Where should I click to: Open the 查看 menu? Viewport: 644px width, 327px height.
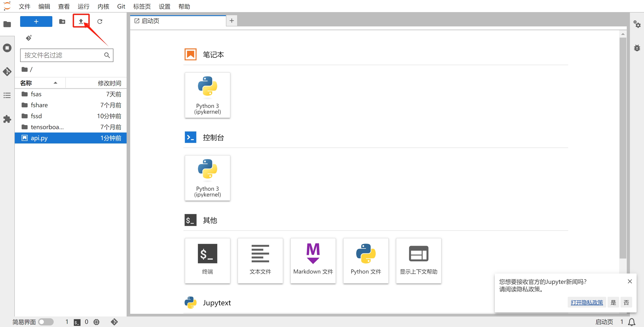[x=64, y=6]
